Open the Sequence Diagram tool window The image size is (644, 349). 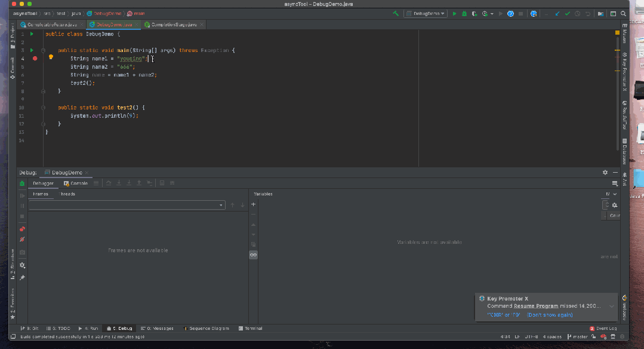206,329
